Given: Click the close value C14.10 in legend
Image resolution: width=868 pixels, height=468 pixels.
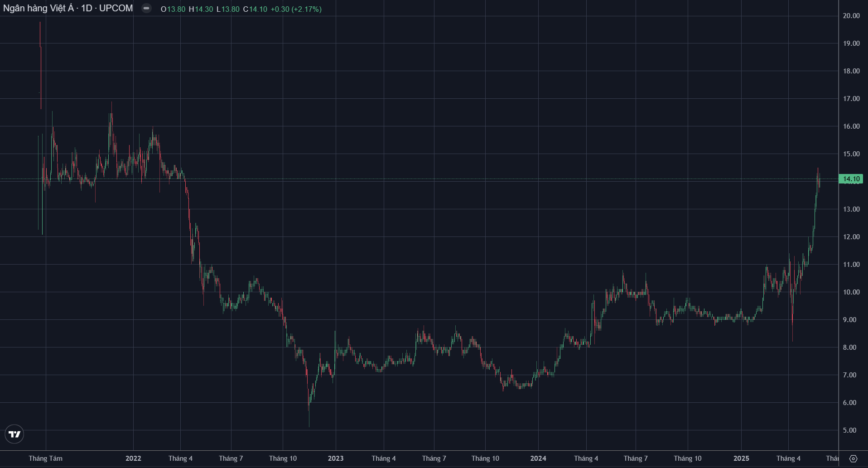Looking at the screenshot, I should tap(255, 9).
